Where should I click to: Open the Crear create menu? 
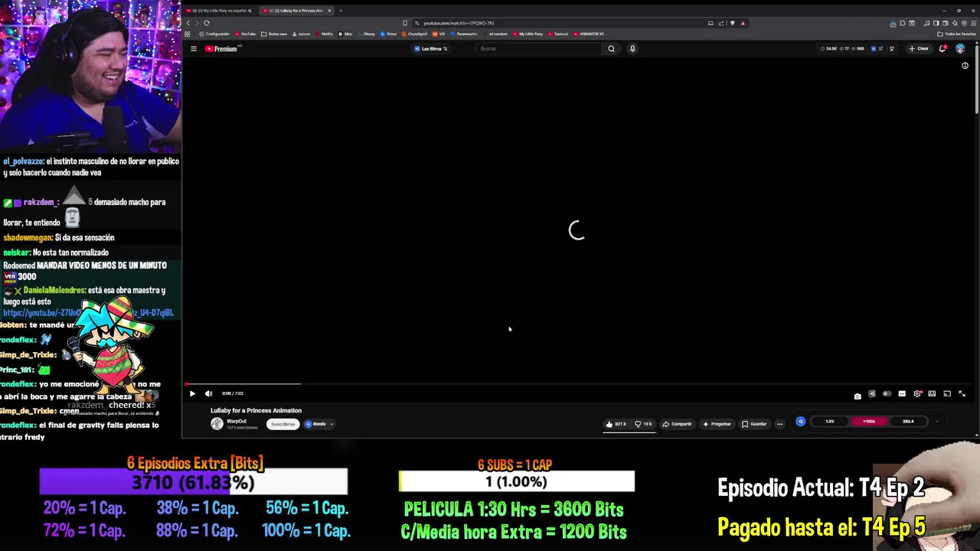tap(919, 49)
